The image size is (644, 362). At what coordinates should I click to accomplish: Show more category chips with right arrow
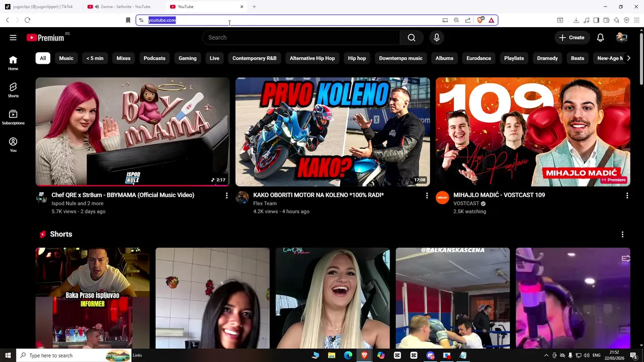pos(628,58)
